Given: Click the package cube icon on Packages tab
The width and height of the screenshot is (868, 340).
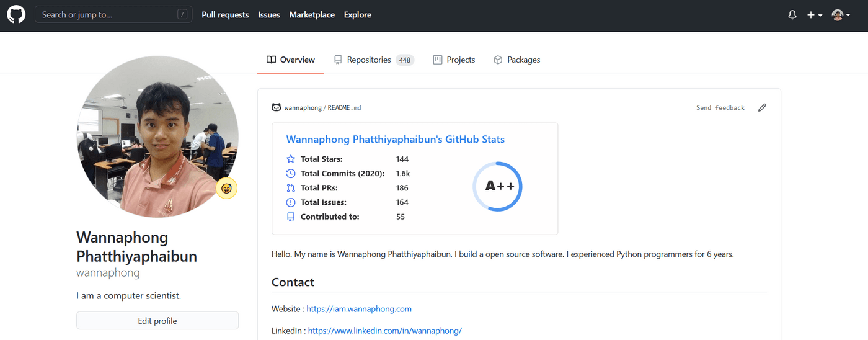Looking at the screenshot, I should (498, 60).
